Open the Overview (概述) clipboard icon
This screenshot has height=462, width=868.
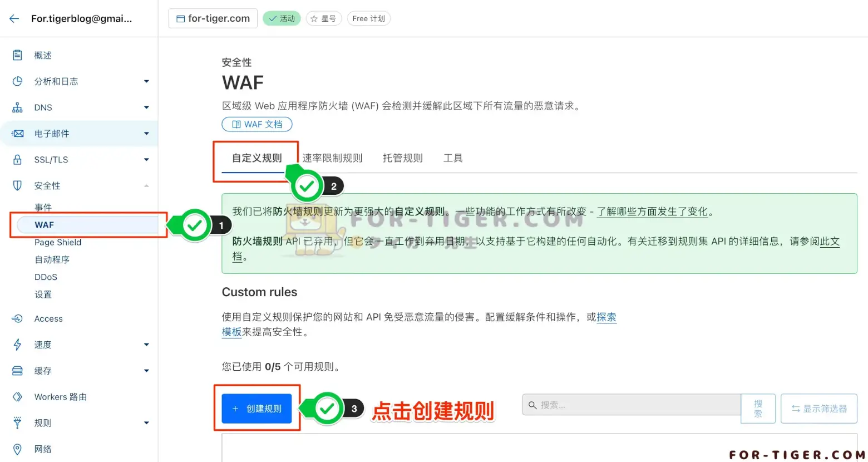tap(17, 55)
